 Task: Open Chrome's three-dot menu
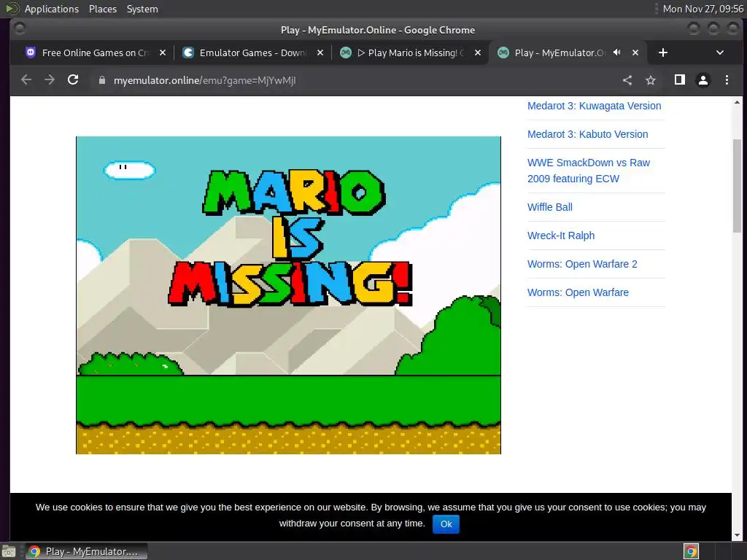pos(727,80)
